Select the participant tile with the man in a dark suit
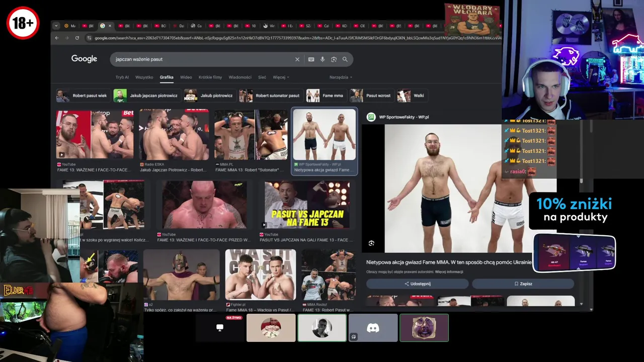The image size is (644, 362). point(322,328)
